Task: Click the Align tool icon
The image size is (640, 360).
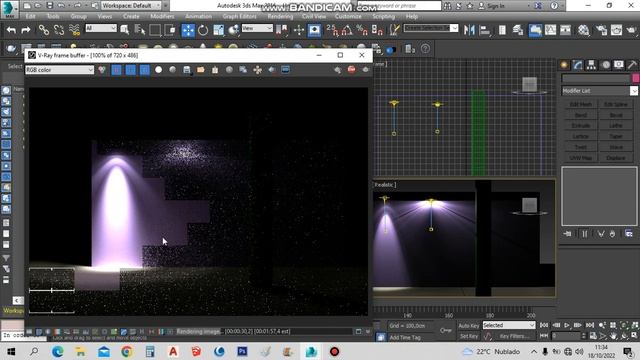Action: point(485,30)
